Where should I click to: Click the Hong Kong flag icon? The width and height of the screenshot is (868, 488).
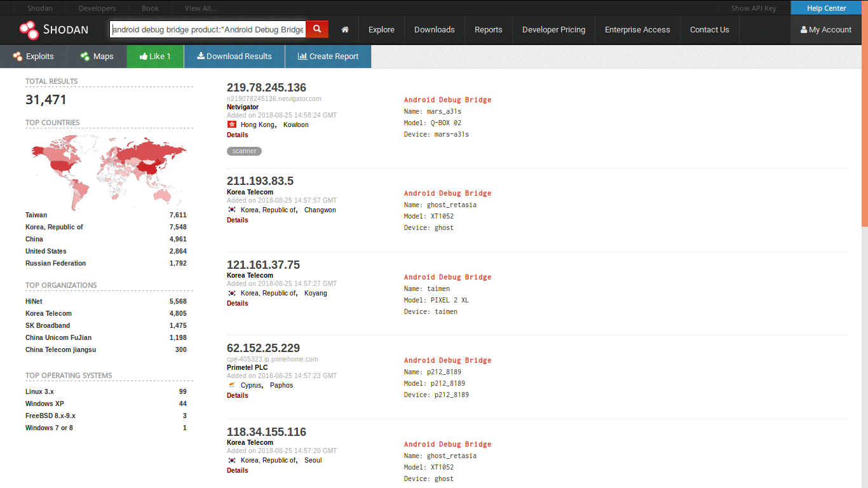point(231,125)
